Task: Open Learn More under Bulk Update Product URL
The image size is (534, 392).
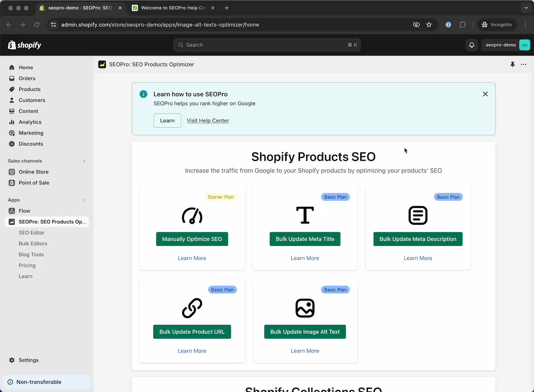Action: click(192, 351)
